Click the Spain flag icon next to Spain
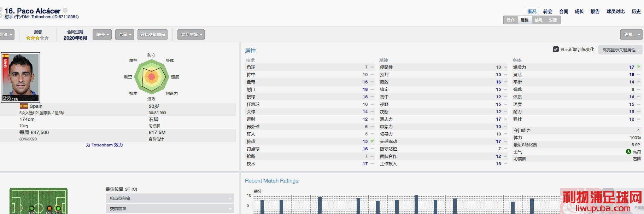The width and height of the screenshot is (644, 214). pos(24,106)
